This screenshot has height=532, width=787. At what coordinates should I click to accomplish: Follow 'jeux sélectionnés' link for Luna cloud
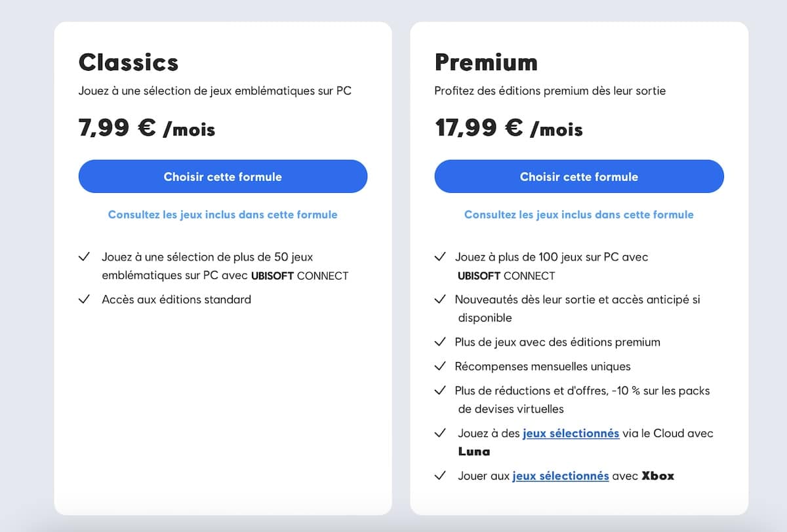(x=571, y=433)
